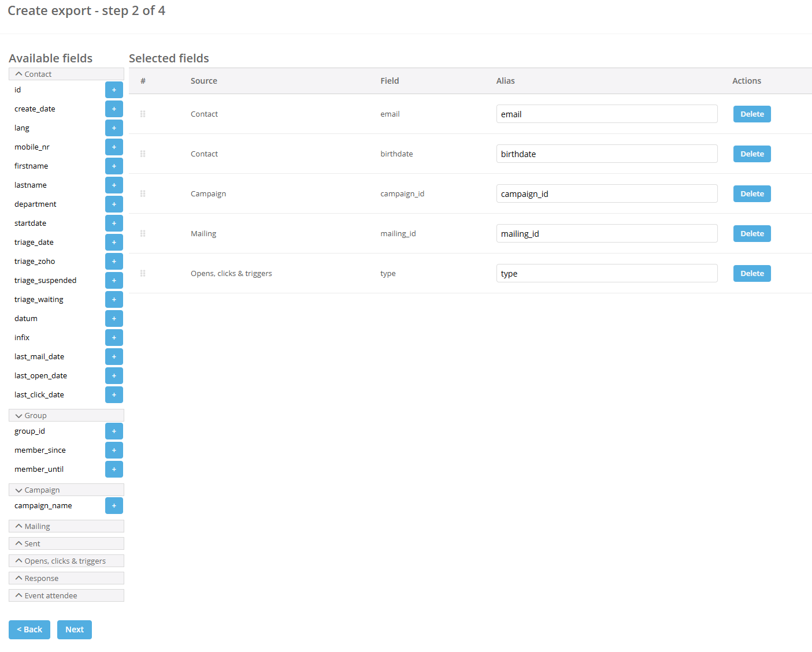Click the Back button
This screenshot has width=812, height=652.
point(29,629)
